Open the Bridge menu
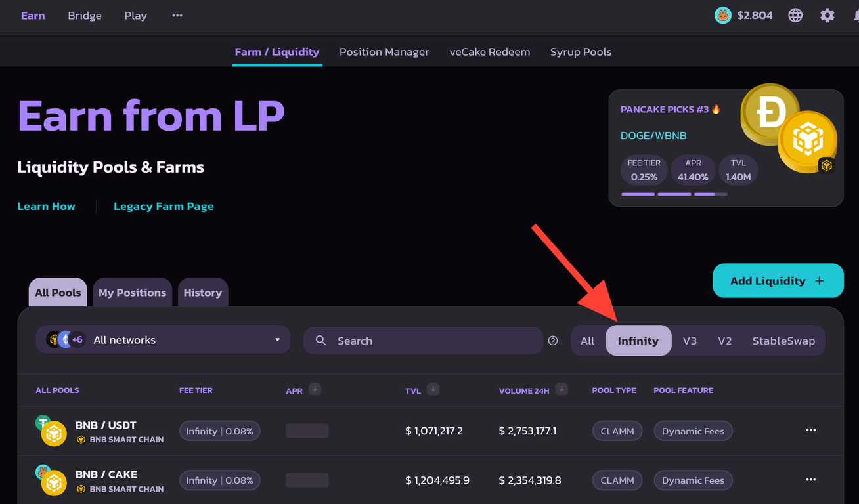This screenshot has width=859, height=504. click(85, 15)
